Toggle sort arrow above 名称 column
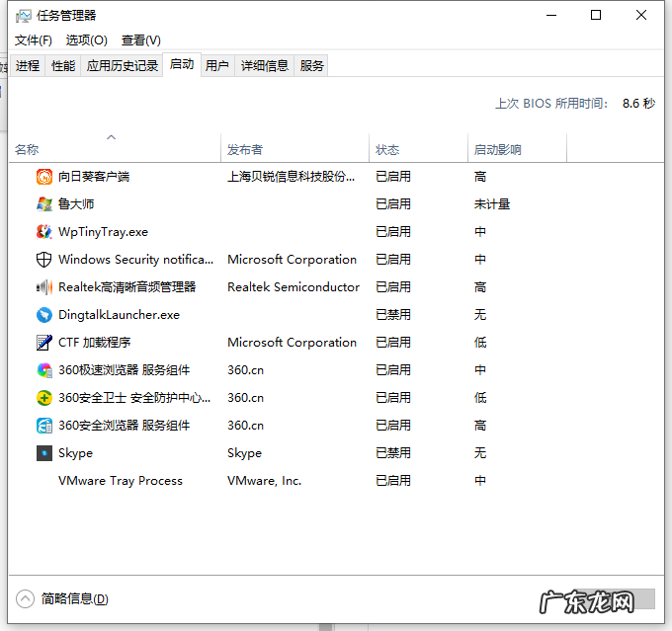The image size is (672, 631). point(111,137)
